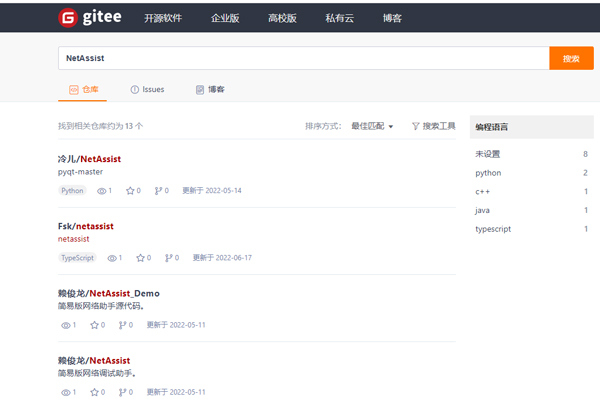Click the red netassist description text
The height and width of the screenshot is (399, 600).
pyautogui.click(x=73, y=239)
